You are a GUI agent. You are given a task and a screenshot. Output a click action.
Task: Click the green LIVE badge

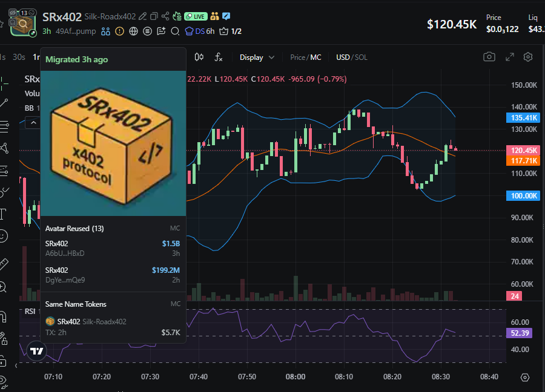pos(196,16)
